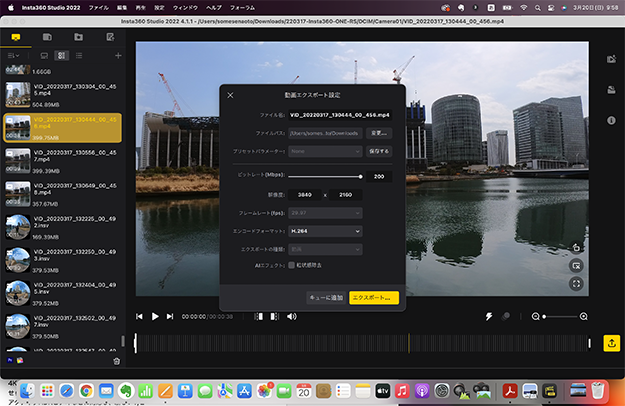Click the plus icon to add media
The height and width of the screenshot is (406, 625).
(118, 56)
